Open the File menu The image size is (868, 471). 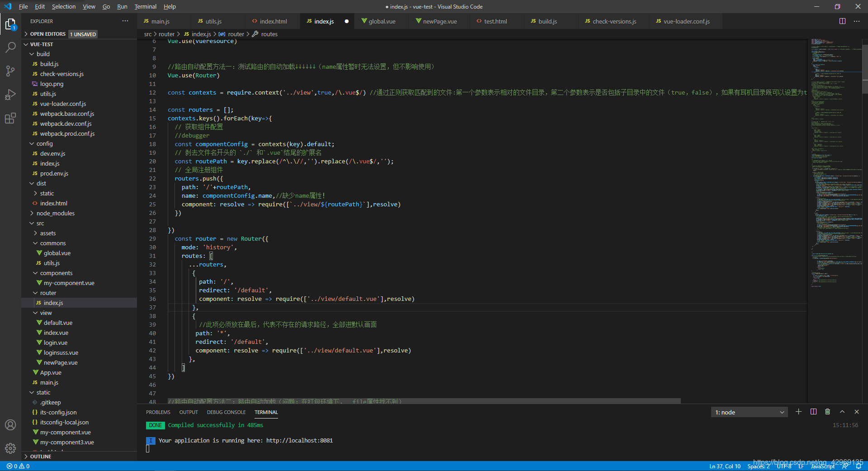pyautogui.click(x=23, y=6)
